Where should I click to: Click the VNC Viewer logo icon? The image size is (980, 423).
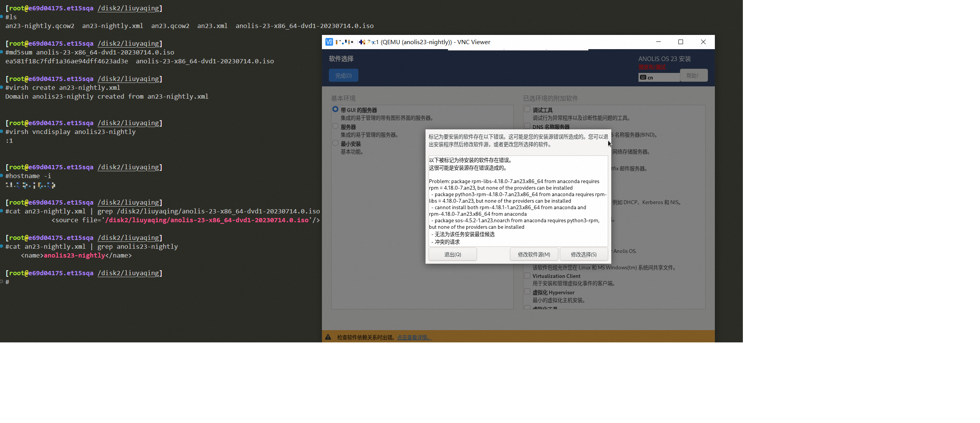pos(329,42)
